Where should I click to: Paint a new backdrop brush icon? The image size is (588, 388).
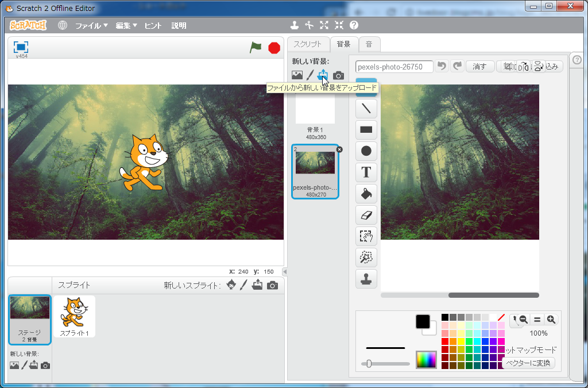click(310, 75)
